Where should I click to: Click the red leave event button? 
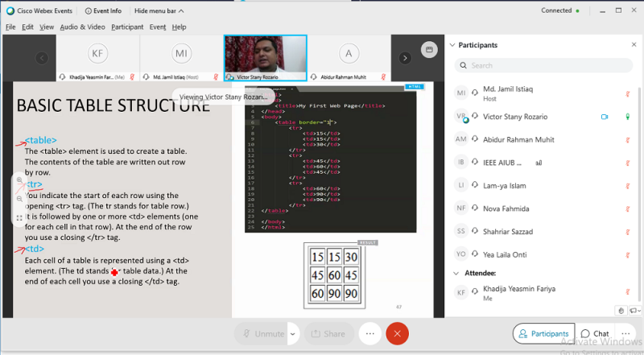point(397,333)
